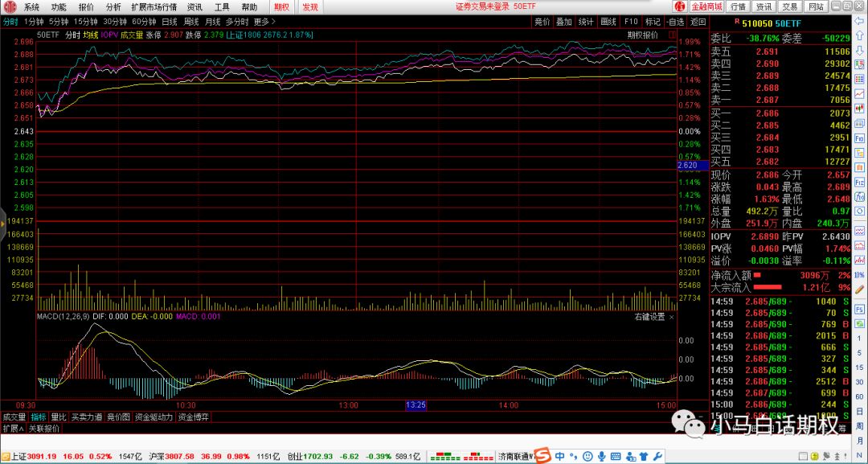Select the 周线 period tab

(191, 23)
